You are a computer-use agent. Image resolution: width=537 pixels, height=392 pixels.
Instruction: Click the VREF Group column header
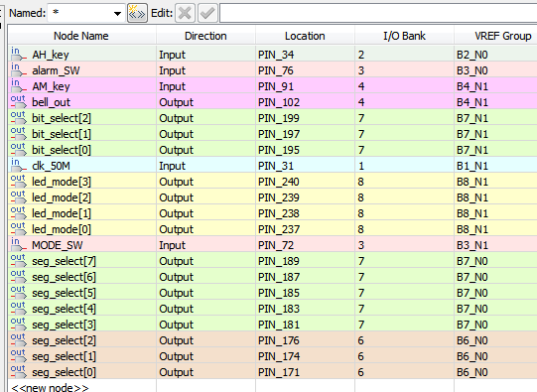[495, 36]
